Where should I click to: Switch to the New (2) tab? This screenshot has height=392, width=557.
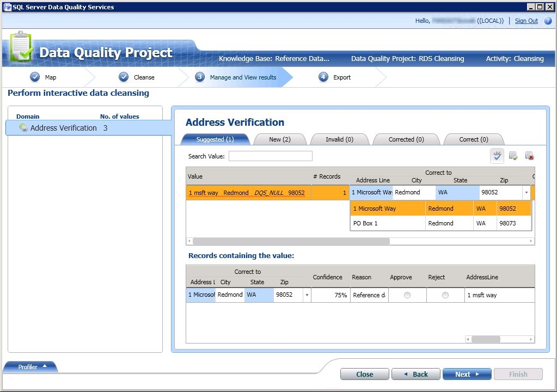[x=279, y=139]
